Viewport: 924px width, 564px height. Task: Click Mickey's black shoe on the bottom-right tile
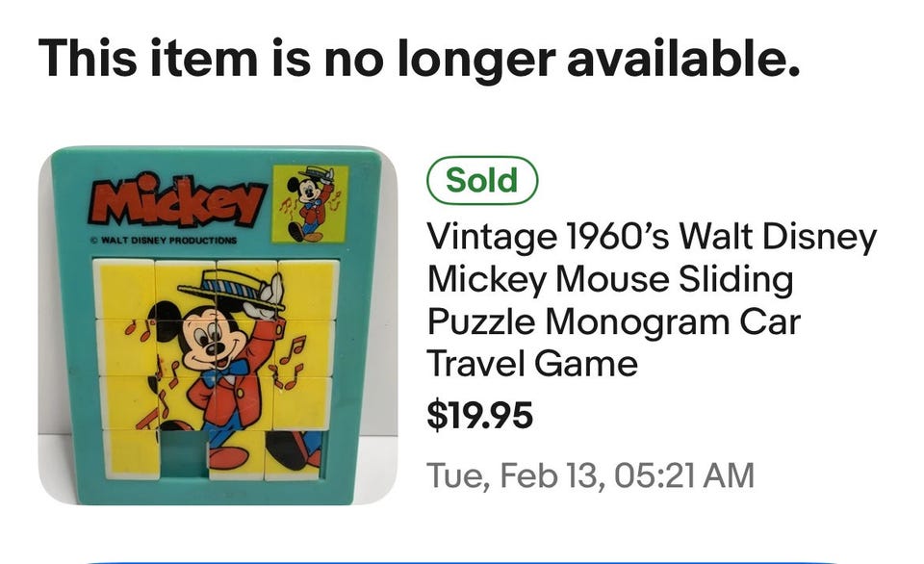point(289,449)
